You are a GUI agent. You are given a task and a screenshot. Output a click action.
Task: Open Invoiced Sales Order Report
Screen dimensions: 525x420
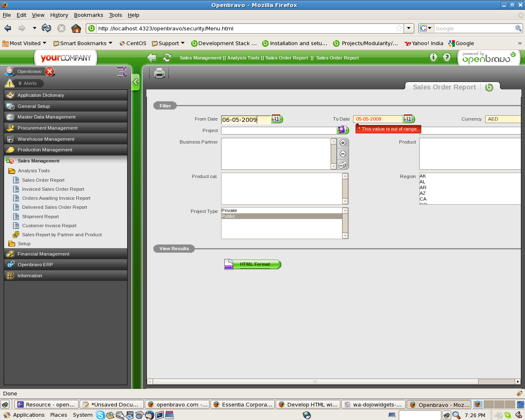[x=53, y=189]
